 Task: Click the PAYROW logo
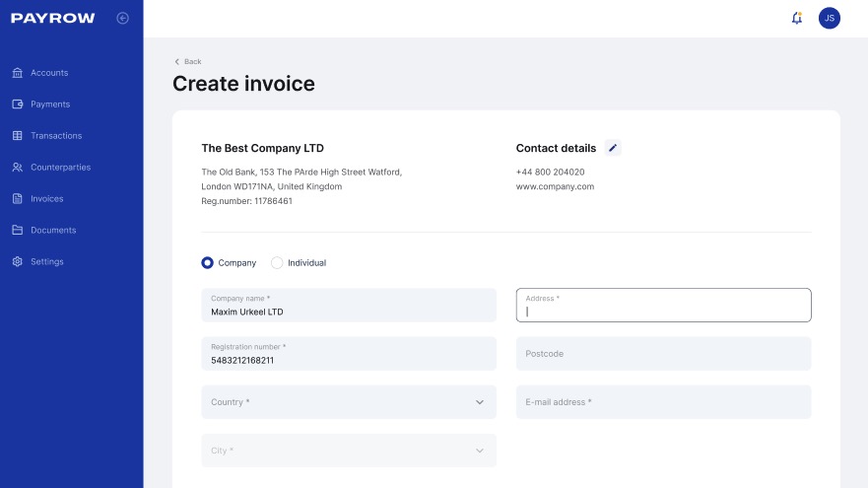click(53, 18)
